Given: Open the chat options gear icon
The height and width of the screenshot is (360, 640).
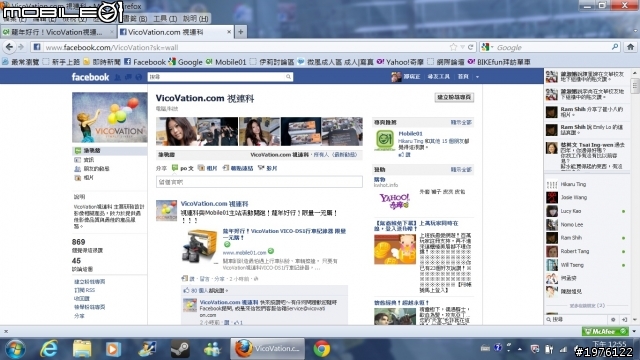Looking at the screenshot, I should tap(613, 320).
